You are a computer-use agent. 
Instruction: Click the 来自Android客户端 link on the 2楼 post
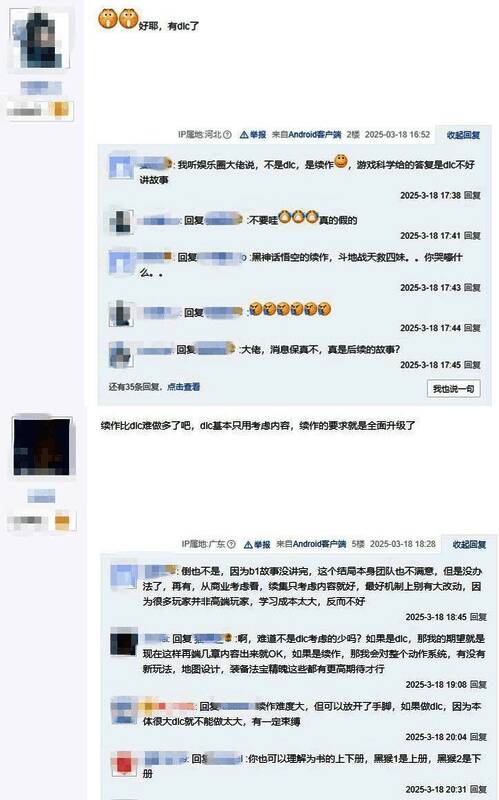click(x=306, y=135)
